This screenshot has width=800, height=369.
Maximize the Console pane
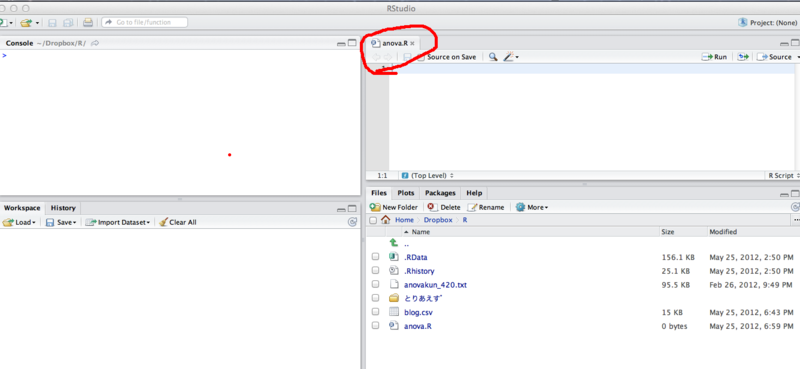352,43
